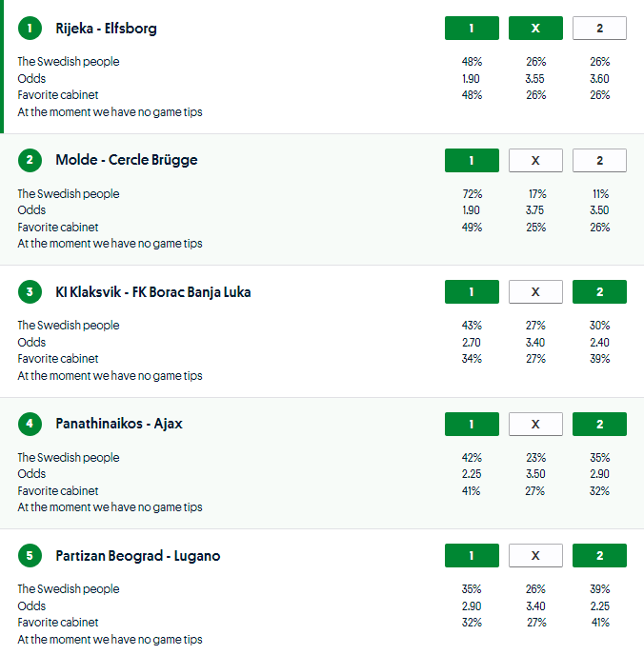This screenshot has height=655, width=644.
Task: Toggle home win 1 for Molde - Cercle Brügge
Action: point(472,160)
